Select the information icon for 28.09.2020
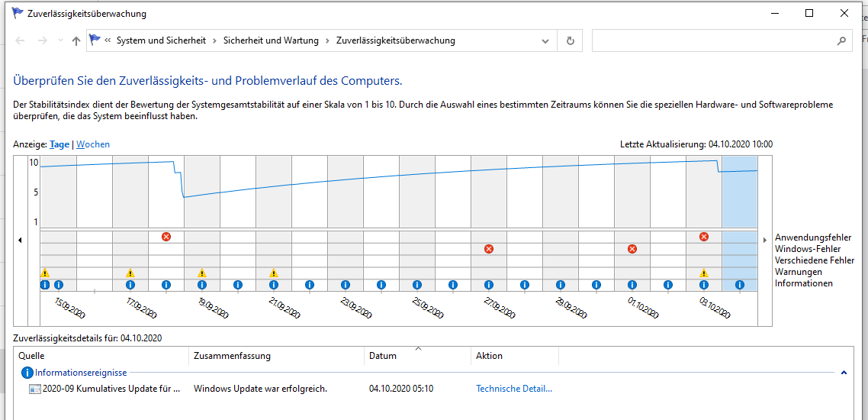 click(525, 285)
